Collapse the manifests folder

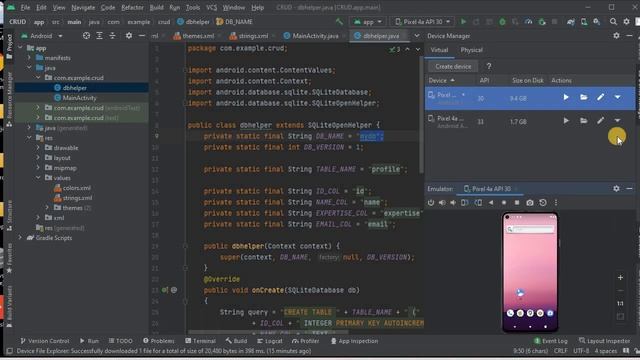click(x=29, y=58)
